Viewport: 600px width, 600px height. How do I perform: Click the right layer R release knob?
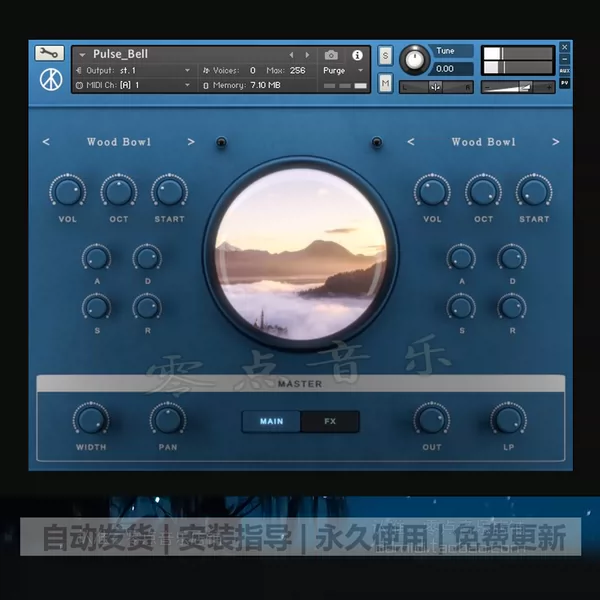click(512, 307)
